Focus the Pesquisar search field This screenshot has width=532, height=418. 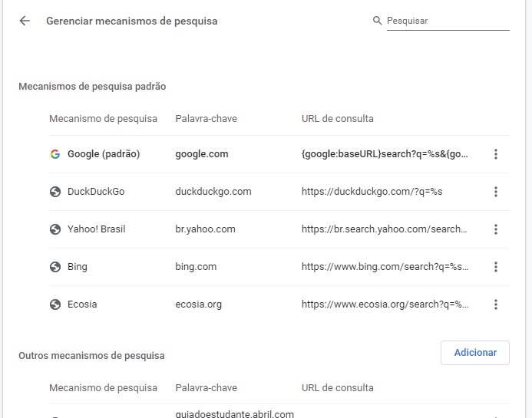448,21
